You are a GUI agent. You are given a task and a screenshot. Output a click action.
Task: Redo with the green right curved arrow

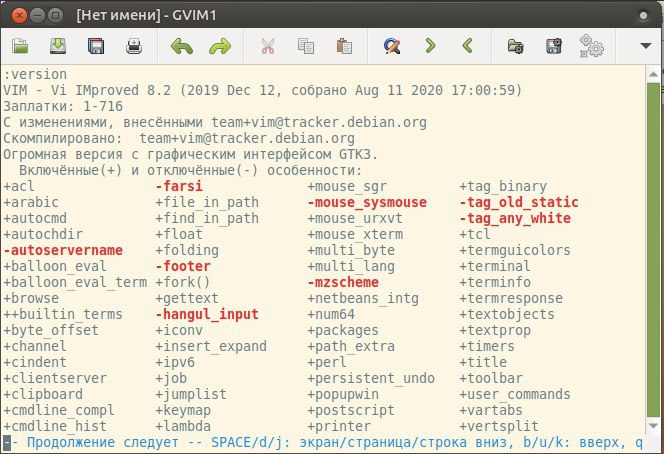tap(220, 46)
